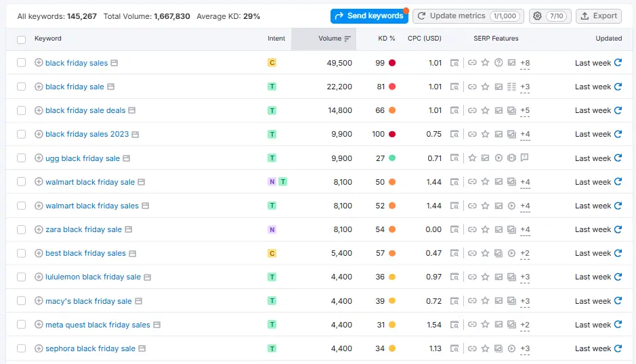Screen dimensions: 636x364
Task: Click the settings gear icon 7/10
Action: point(547,16)
